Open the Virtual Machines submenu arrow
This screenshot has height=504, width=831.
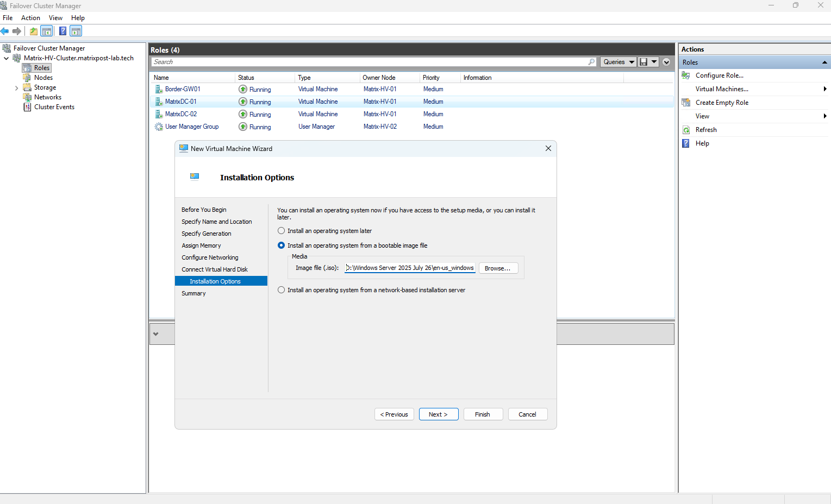(825, 89)
